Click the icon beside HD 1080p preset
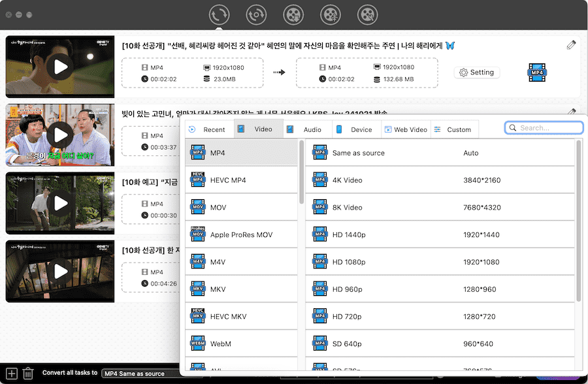This screenshot has height=384, width=588. pyautogui.click(x=320, y=261)
